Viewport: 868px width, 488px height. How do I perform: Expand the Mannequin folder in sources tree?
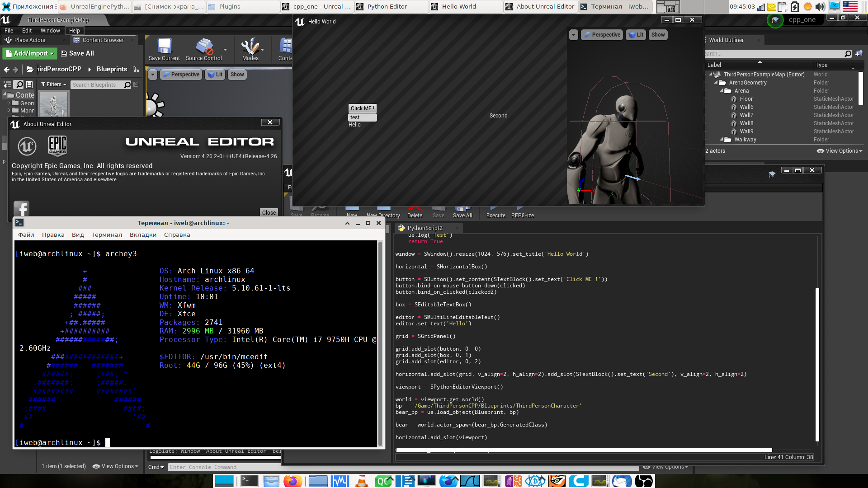pos(9,110)
